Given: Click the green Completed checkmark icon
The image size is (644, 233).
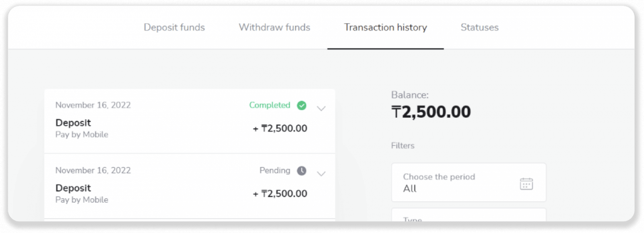Looking at the screenshot, I should coord(301,105).
